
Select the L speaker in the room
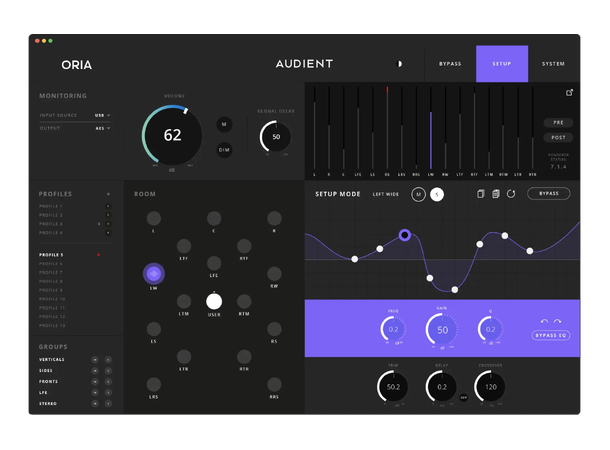154,219
